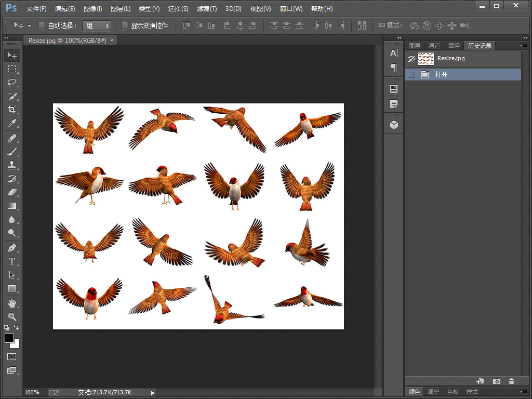Select the Hand tool

coord(12,303)
